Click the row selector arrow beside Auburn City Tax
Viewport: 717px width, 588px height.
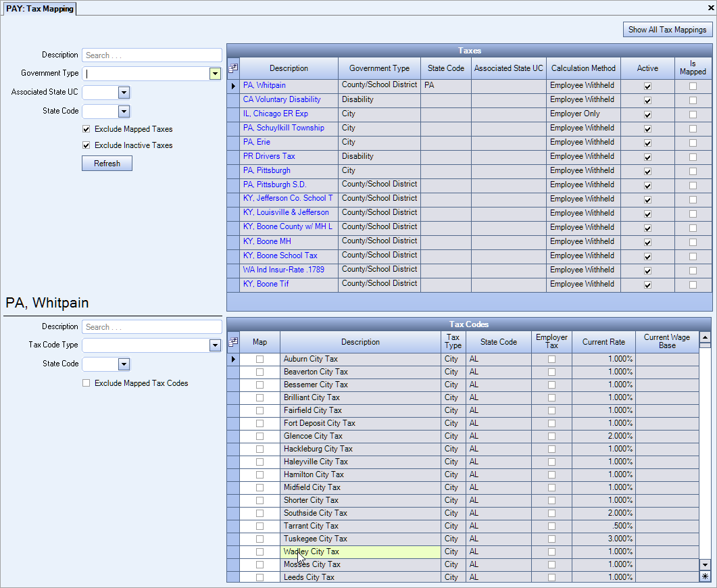point(232,359)
